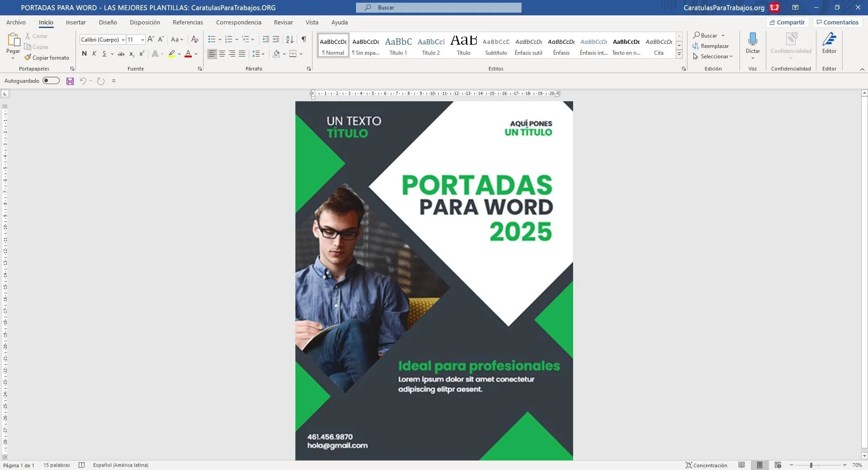Apply bold with the N button
868x470 pixels.
(84, 53)
